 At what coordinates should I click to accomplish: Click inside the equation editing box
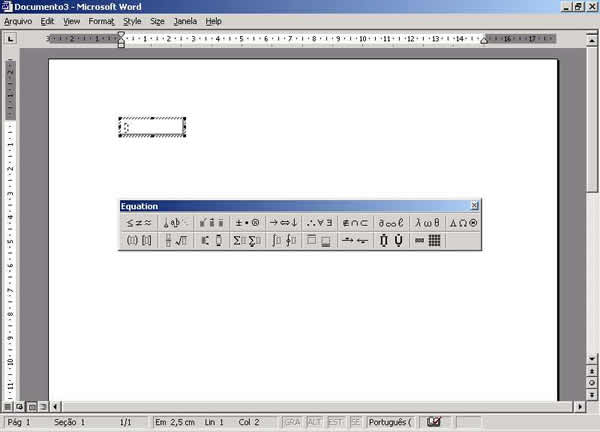pos(152,128)
